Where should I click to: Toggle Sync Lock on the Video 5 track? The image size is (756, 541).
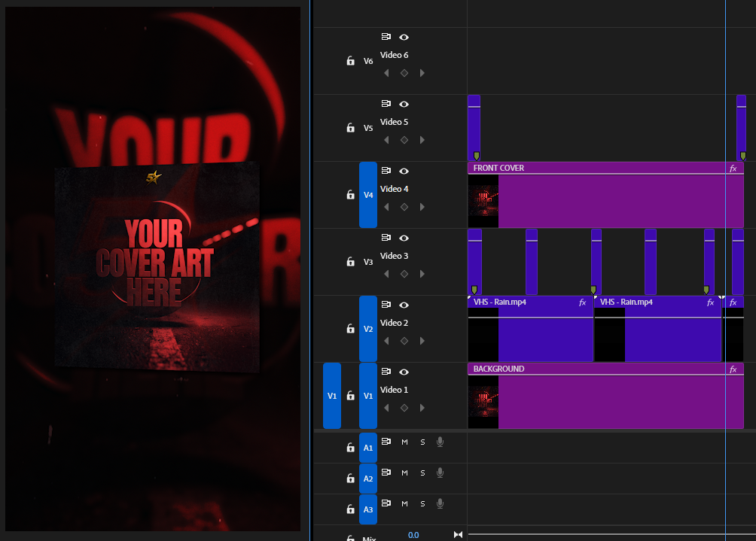[x=386, y=104]
